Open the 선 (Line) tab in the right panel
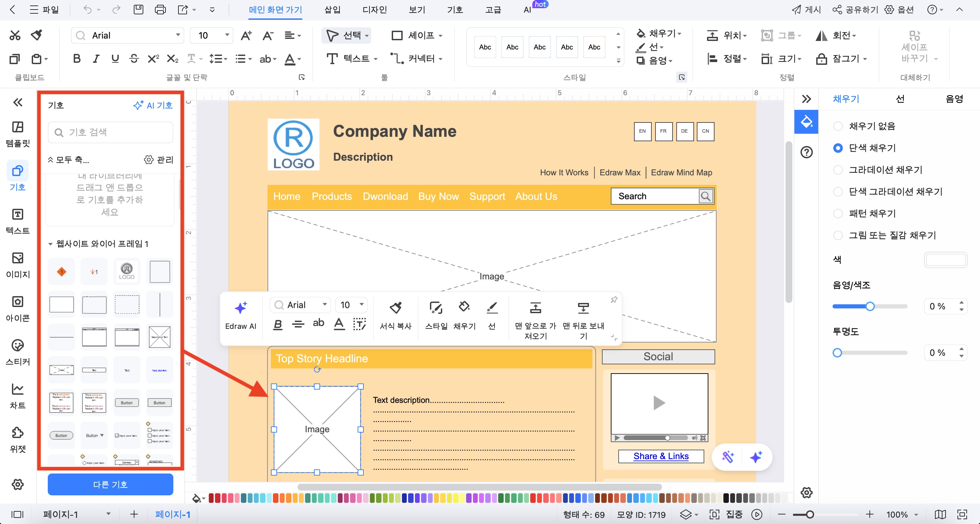 coord(900,99)
